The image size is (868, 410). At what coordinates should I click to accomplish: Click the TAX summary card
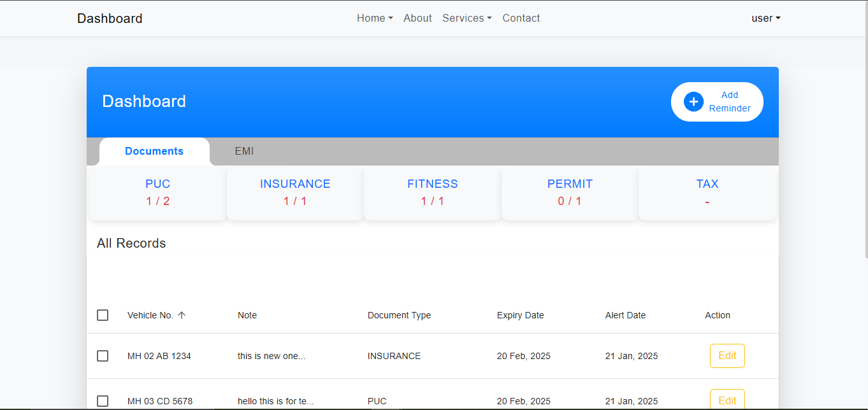(x=707, y=192)
